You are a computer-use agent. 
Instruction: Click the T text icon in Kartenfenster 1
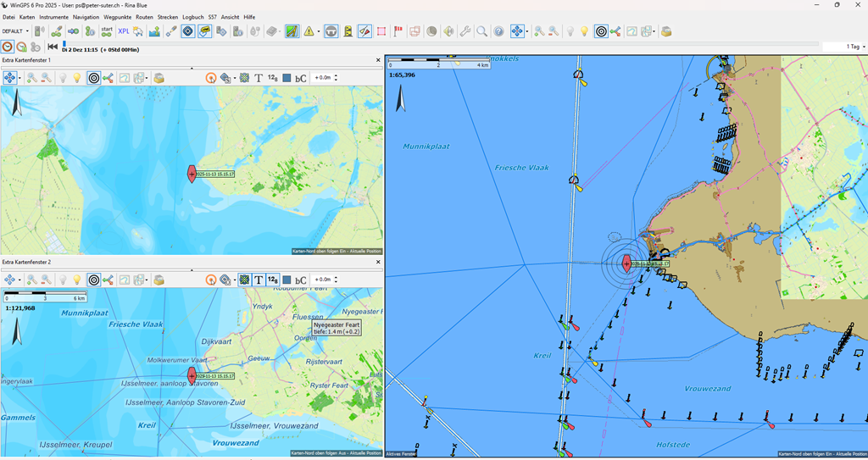click(x=259, y=78)
